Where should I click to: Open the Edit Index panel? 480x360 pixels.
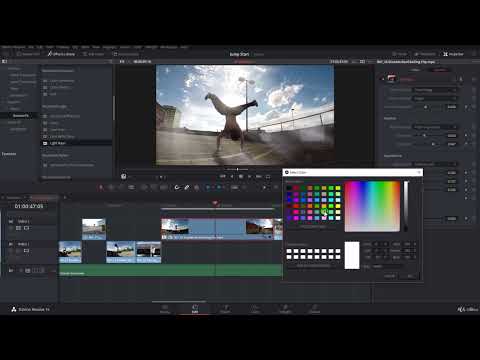[x=94, y=54]
